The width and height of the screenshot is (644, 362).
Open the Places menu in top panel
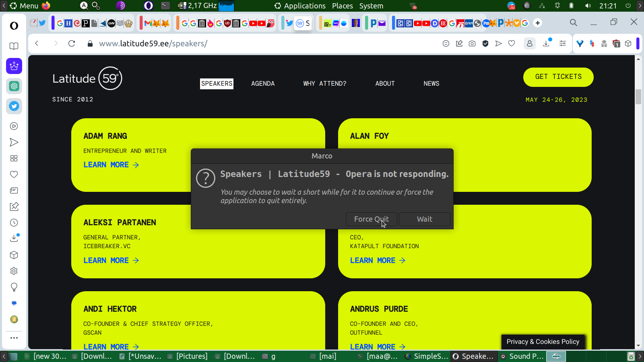[x=343, y=6]
